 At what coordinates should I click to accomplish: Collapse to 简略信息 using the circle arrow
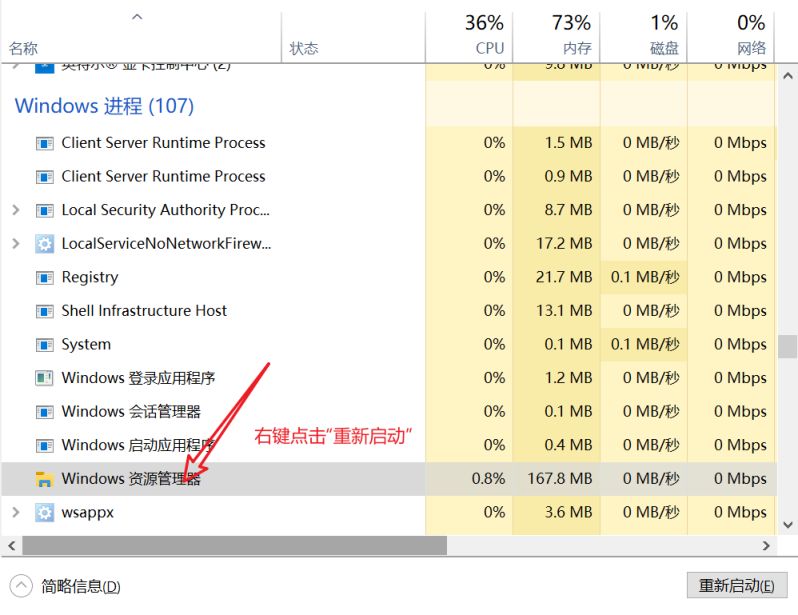pyautogui.click(x=21, y=586)
